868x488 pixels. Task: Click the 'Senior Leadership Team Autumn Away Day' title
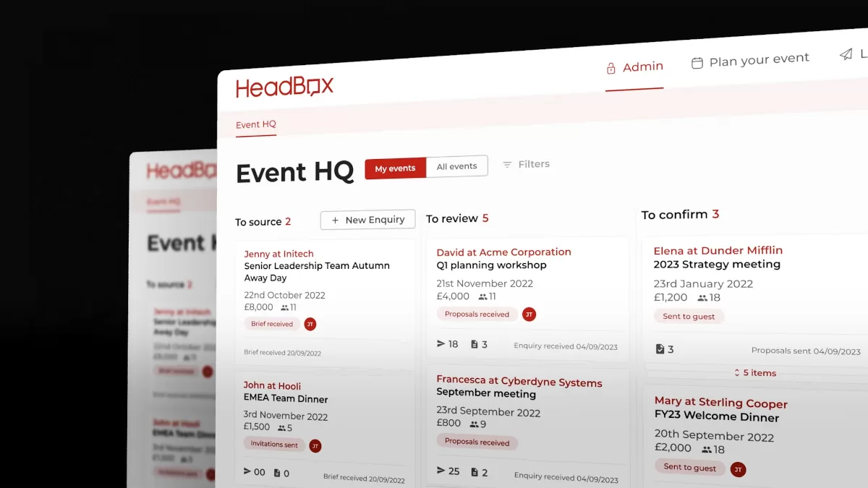(317, 272)
